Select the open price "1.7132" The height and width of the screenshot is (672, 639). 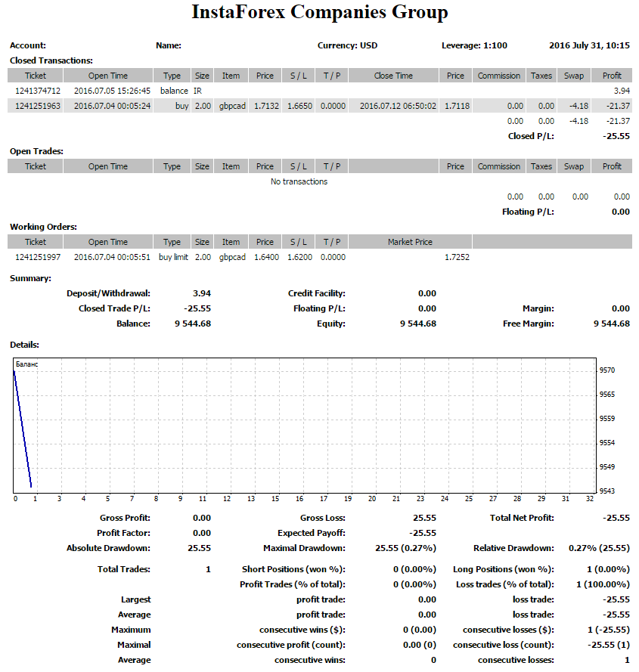266,106
